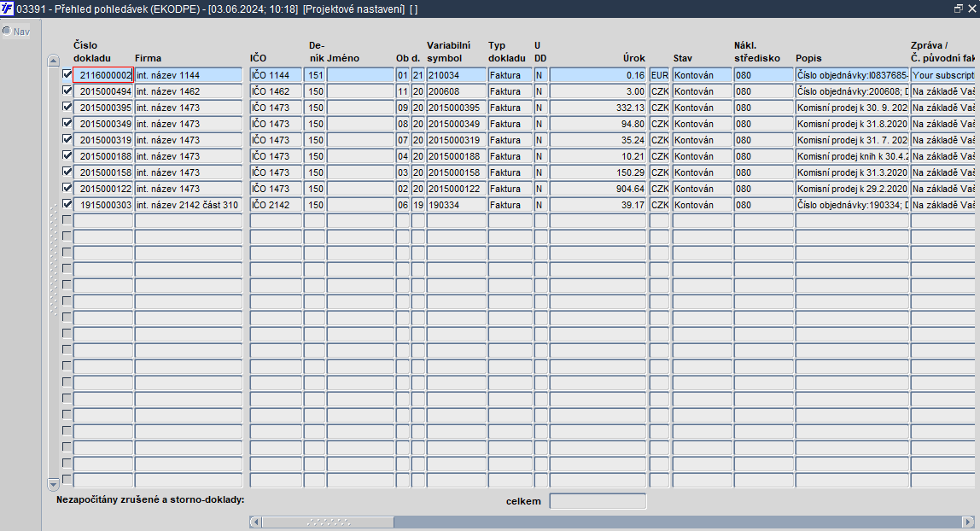This screenshot has height=531, width=980.
Task: Click the interest amount 0.16
Action: tap(598, 75)
